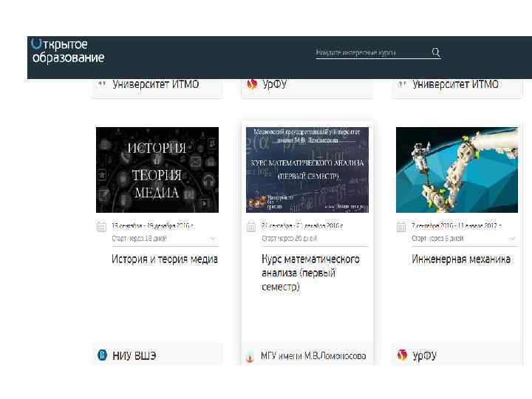
Task: Click calendar icon of Курс математического анализа
Action: [x=251, y=226]
